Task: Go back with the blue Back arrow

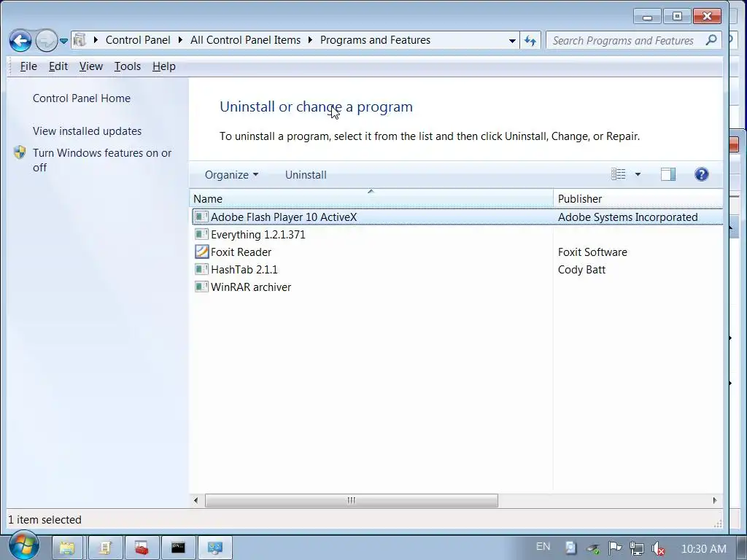Action: tap(20, 41)
